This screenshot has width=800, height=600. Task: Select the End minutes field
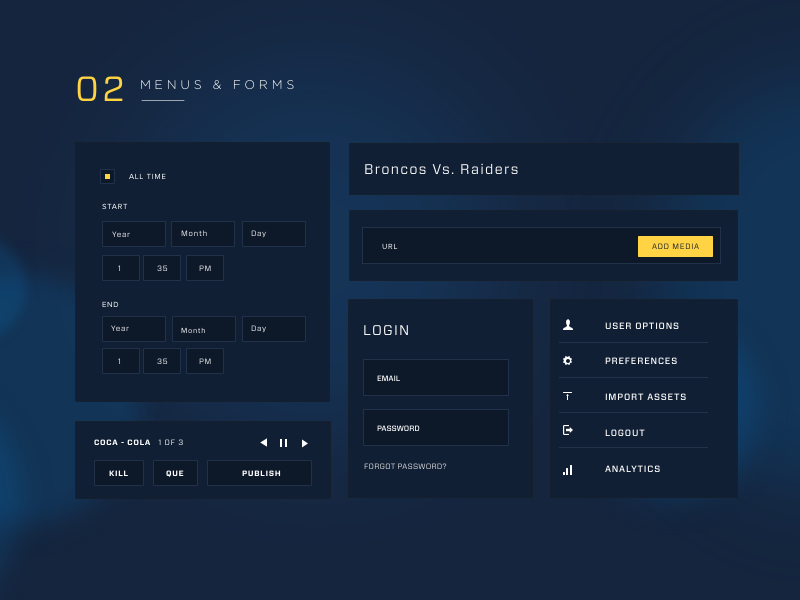(x=162, y=361)
